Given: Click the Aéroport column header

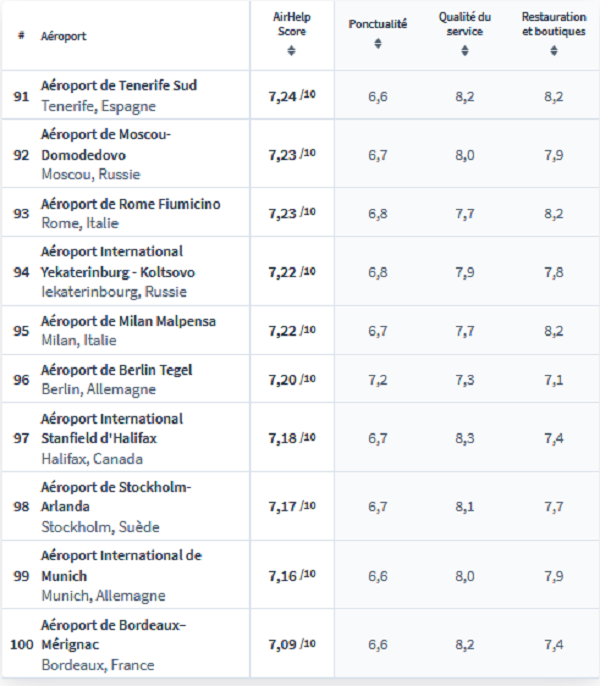Looking at the screenshot, I should (63, 35).
